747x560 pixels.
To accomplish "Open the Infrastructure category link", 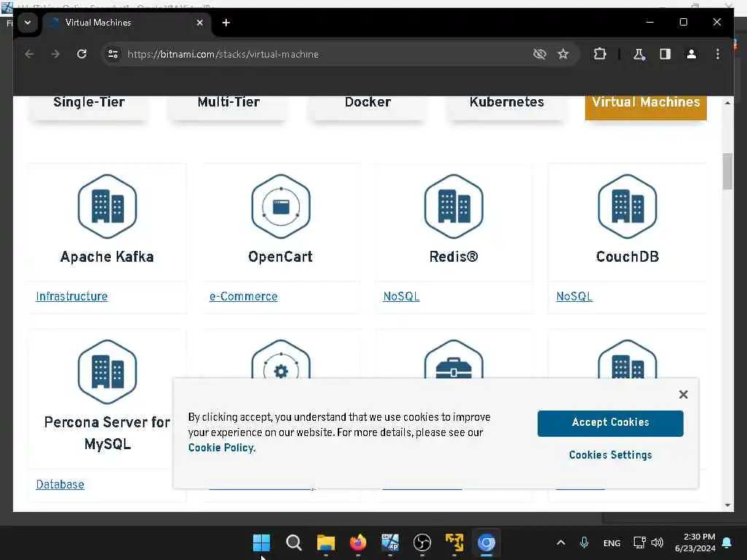I will tap(72, 297).
